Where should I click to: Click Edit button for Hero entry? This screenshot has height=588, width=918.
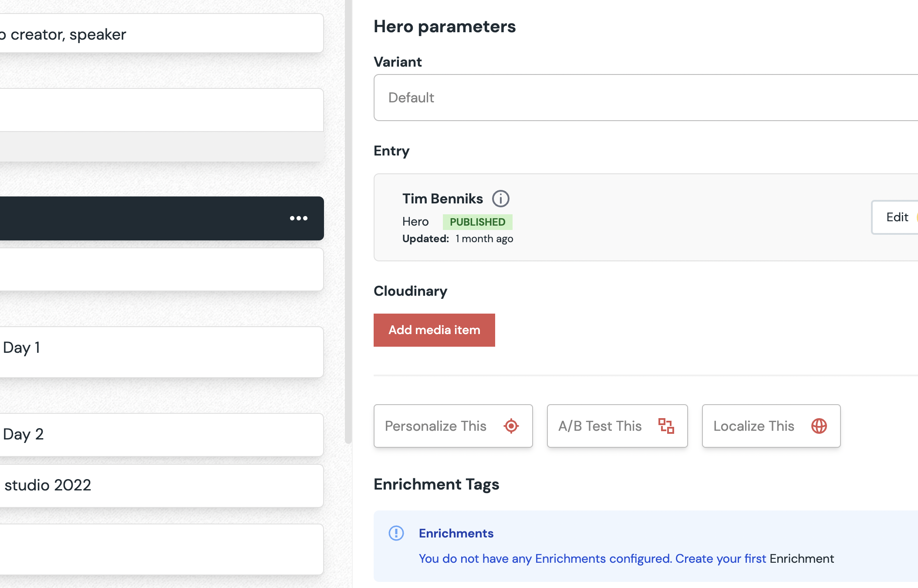[896, 217]
